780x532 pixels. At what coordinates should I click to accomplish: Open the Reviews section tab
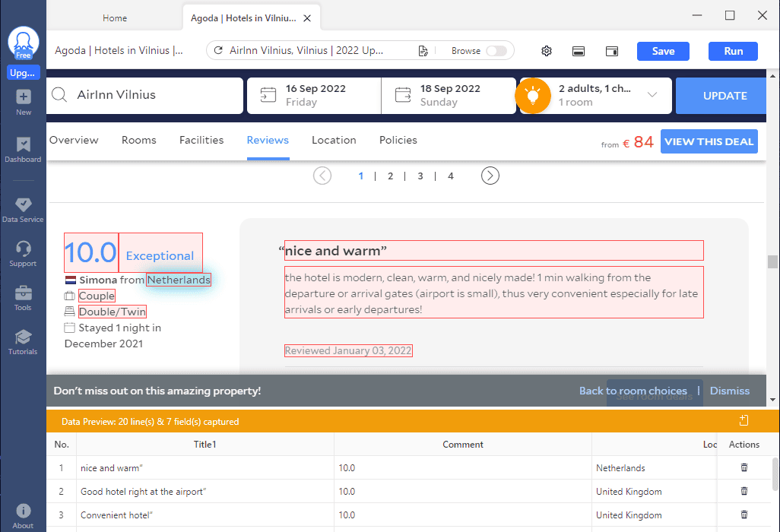268,140
